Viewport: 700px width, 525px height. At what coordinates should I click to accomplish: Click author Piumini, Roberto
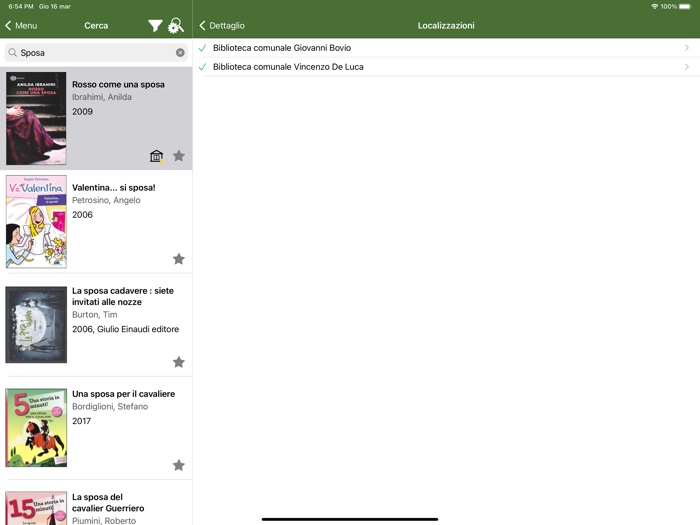coord(104,521)
